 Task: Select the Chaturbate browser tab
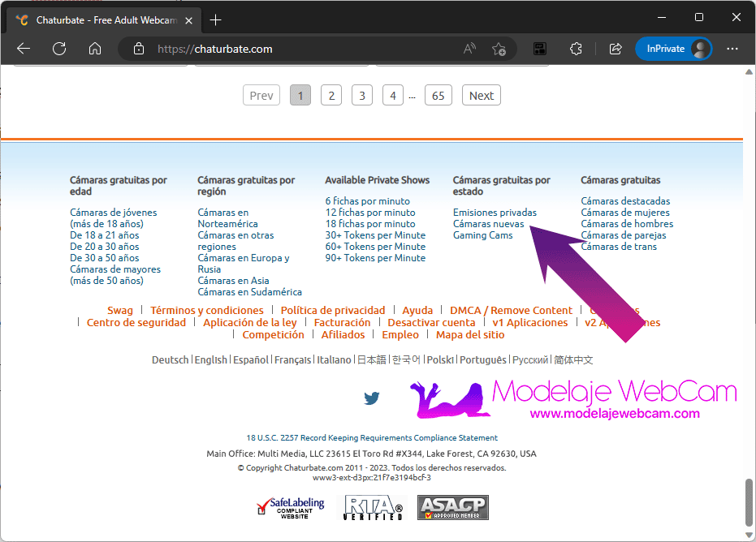click(x=105, y=20)
